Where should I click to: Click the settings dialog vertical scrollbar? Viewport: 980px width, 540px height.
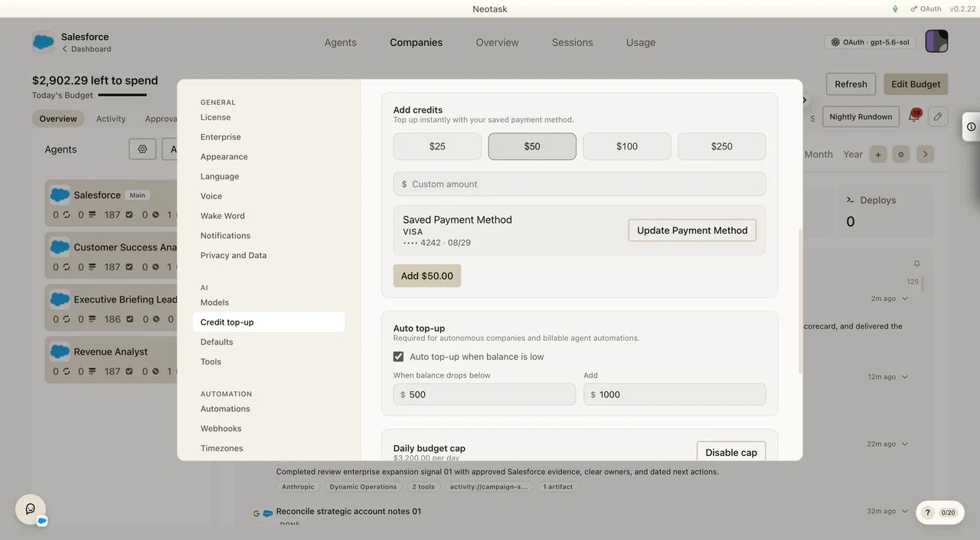pyautogui.click(x=799, y=300)
